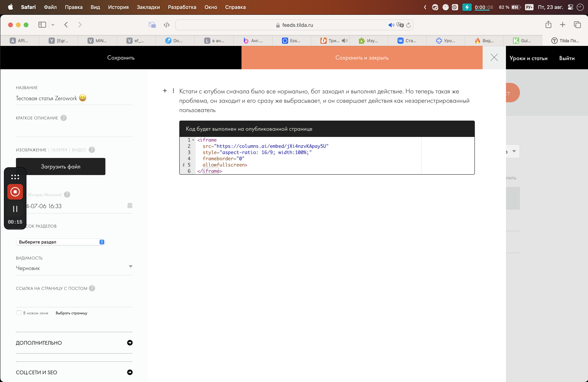The image size is (588, 382).
Task: Mute audio via address bar speaker icon
Action: [x=391, y=25]
